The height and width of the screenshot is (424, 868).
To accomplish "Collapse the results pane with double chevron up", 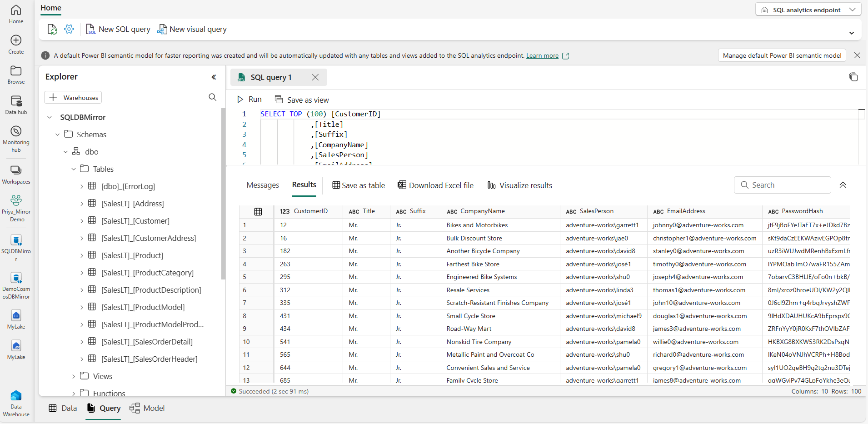I will [843, 185].
